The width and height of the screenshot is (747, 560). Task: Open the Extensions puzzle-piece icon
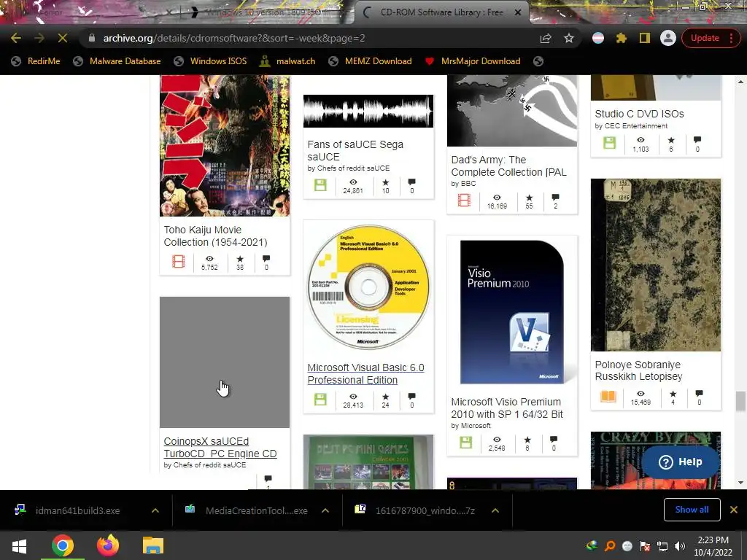[x=622, y=38]
